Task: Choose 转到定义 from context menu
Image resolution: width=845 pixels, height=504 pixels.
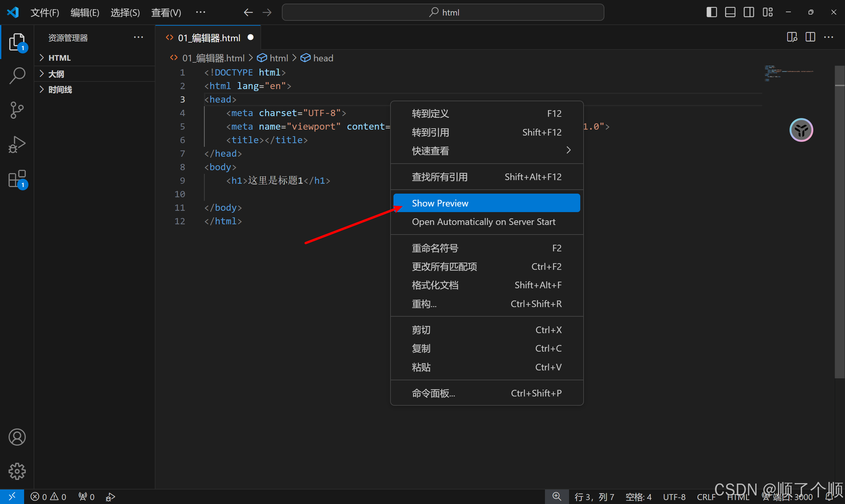Action: pyautogui.click(x=487, y=113)
